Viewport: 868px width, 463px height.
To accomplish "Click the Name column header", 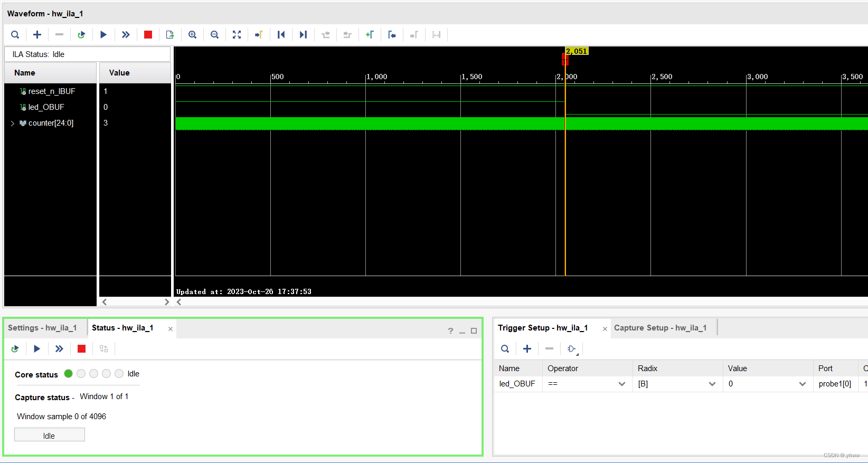I will point(50,73).
